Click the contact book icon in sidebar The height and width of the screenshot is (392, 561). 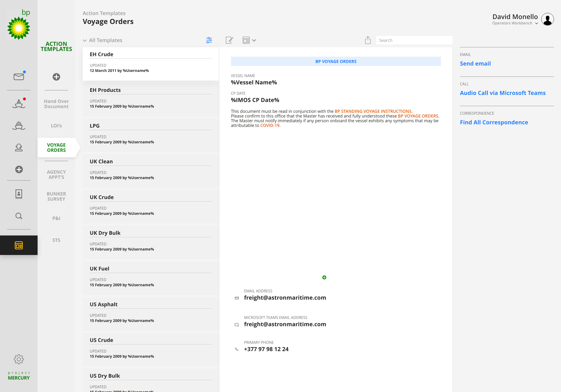tap(19, 194)
